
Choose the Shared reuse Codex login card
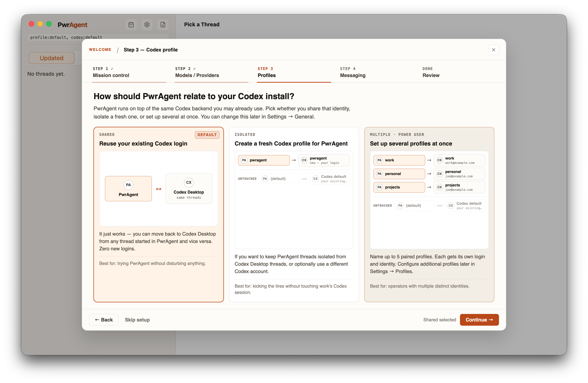point(158,214)
